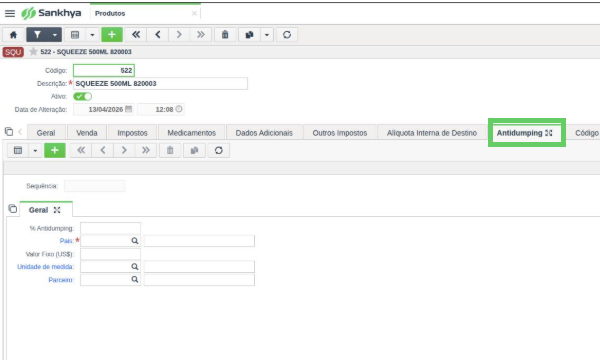The image size is (600, 360).
Task: Jump to last Antidumping record
Action: 146,150
